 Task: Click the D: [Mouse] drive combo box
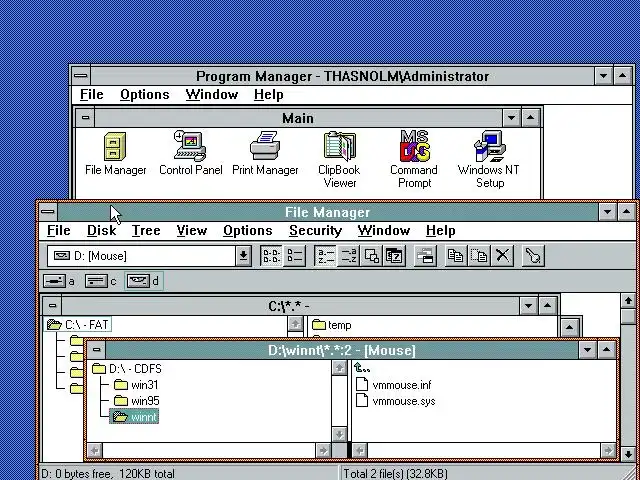[142, 256]
